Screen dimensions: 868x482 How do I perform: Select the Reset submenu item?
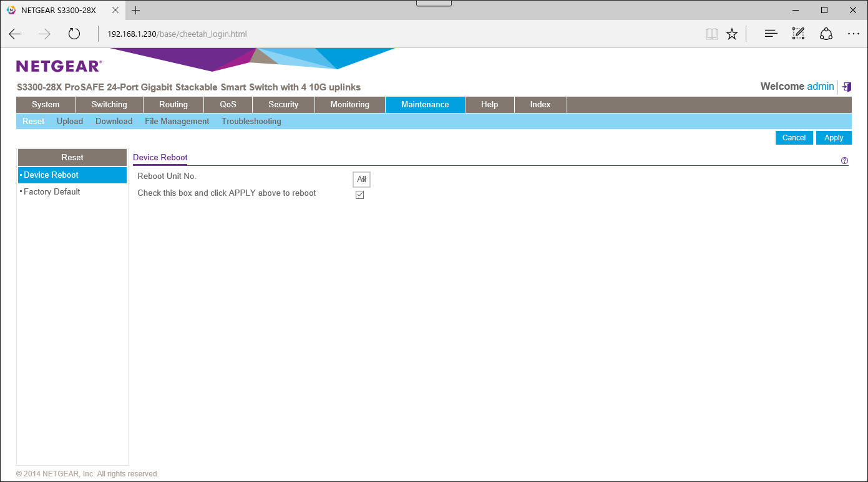pyautogui.click(x=34, y=122)
